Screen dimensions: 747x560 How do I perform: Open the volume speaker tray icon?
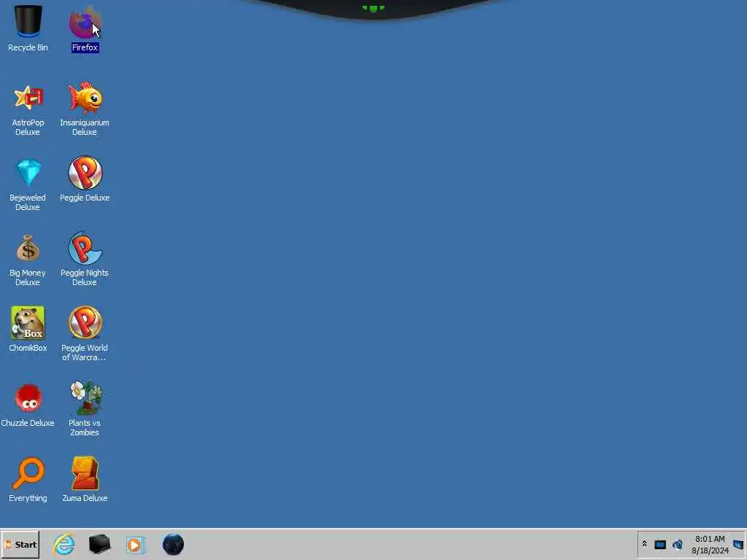[678, 544]
